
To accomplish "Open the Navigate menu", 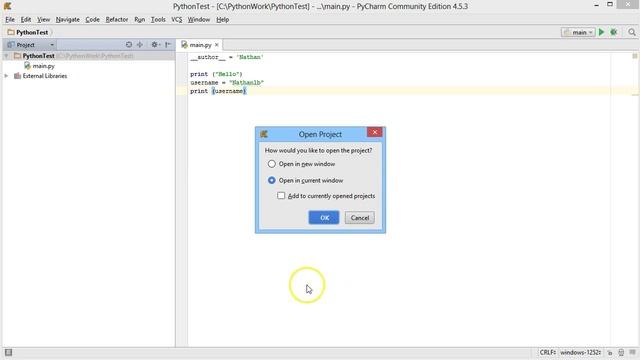I will (x=68, y=20).
